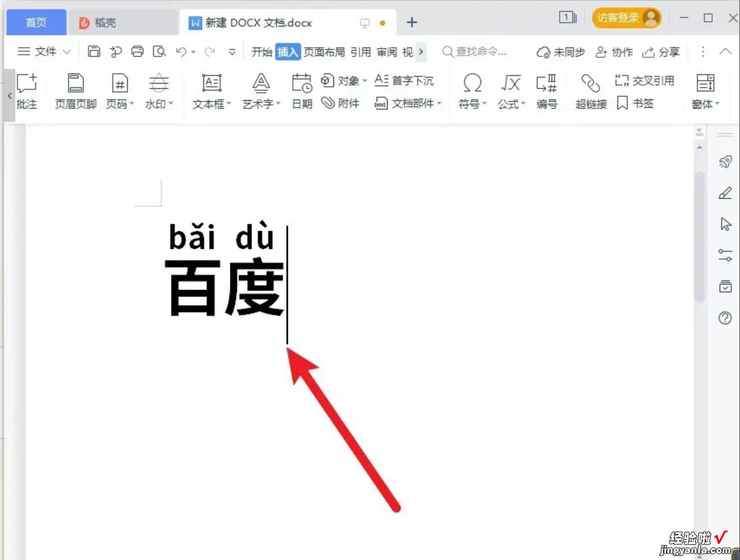Viewport: 740px width, 560px height.
Task: Expand the 文件 menu dropdown arrow
Action: [66, 52]
